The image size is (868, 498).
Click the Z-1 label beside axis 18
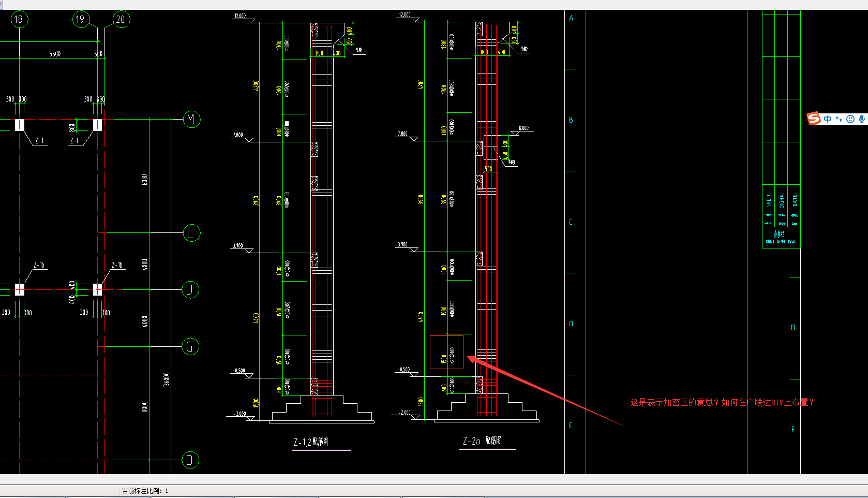click(39, 141)
